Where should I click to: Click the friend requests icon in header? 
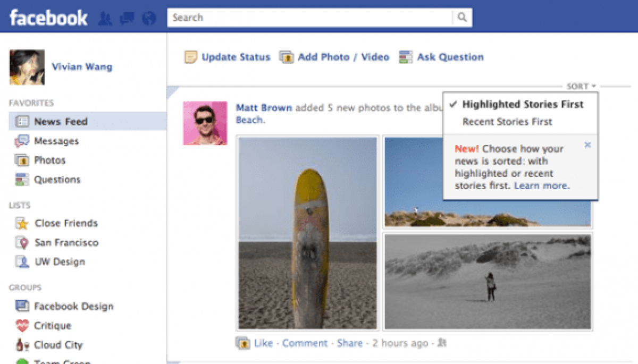coord(105,19)
